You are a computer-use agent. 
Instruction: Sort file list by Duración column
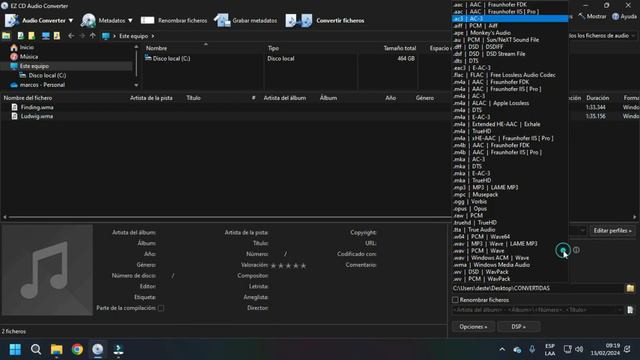coord(598,98)
